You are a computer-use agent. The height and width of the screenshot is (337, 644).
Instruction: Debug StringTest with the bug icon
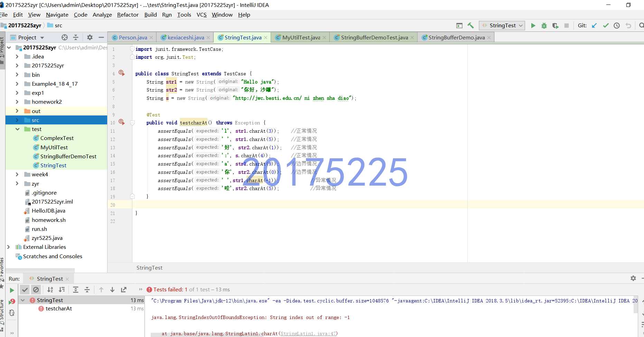point(544,26)
